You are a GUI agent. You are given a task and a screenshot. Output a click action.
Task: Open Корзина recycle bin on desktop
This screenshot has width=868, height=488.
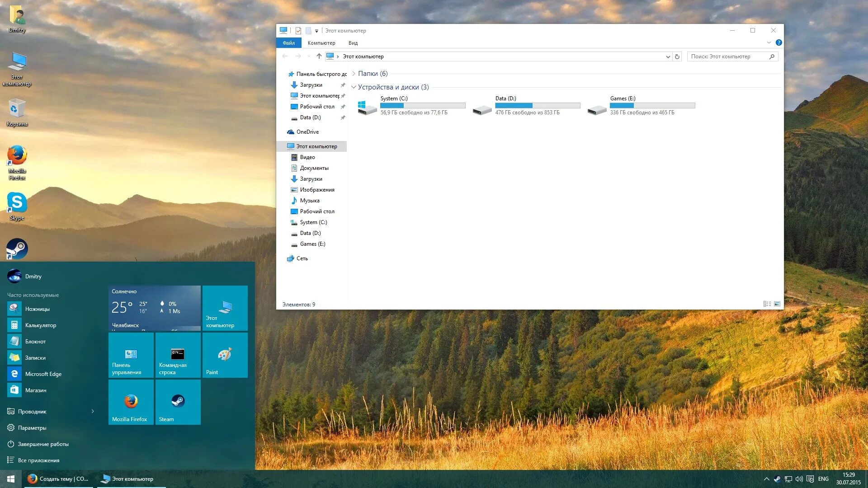17,109
